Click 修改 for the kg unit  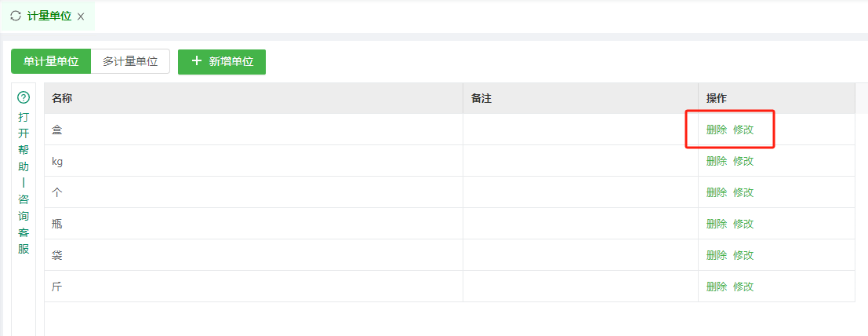743,161
